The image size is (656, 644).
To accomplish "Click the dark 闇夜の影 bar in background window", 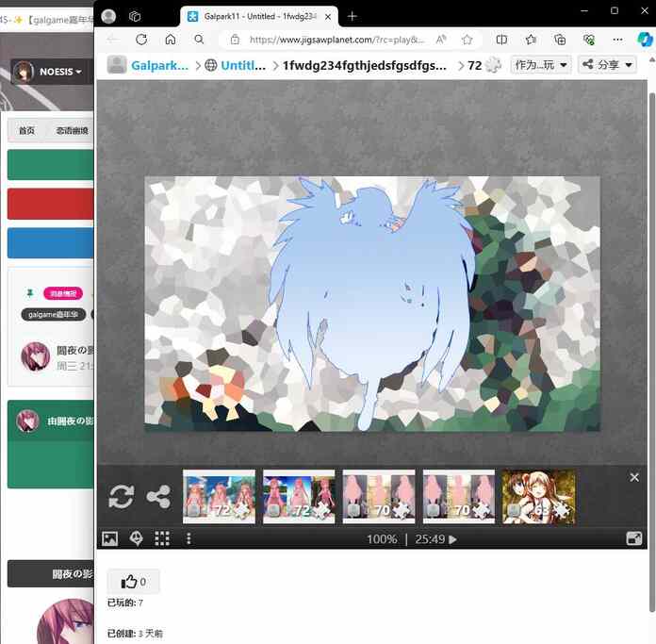I will (50, 573).
